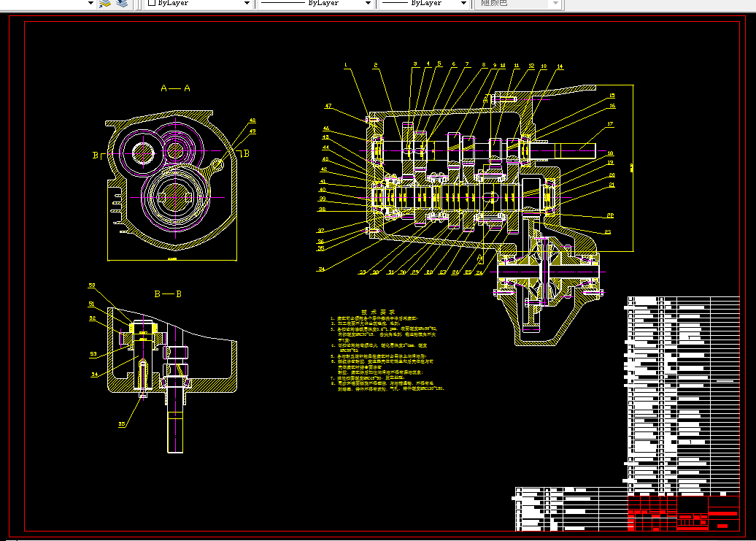
Task: Select the 技术要求 heading text
Action: click(x=378, y=312)
